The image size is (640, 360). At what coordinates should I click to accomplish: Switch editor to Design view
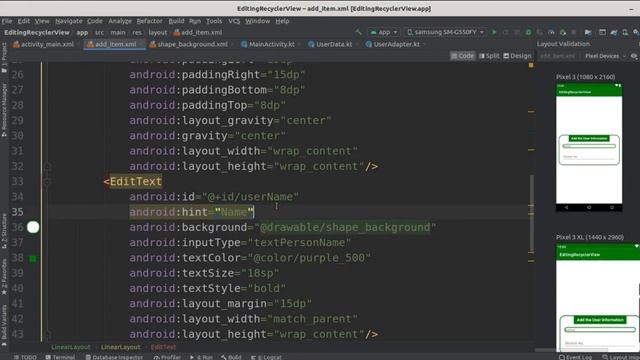pyautogui.click(x=518, y=56)
